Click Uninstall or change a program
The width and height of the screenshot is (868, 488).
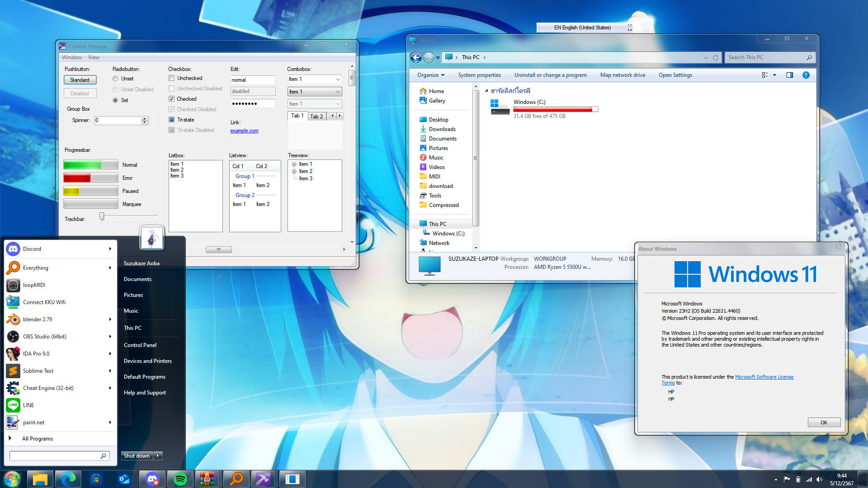coord(550,75)
